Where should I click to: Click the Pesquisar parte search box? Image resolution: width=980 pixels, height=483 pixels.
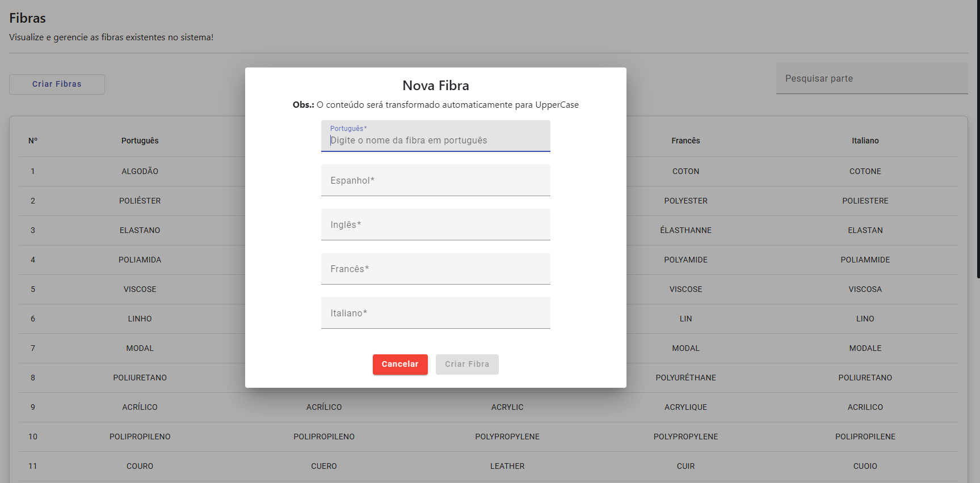tap(871, 78)
